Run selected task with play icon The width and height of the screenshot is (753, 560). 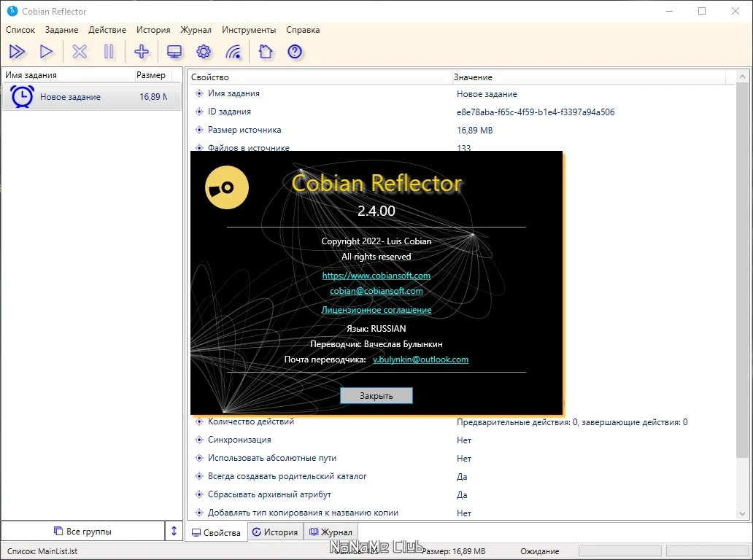46,51
